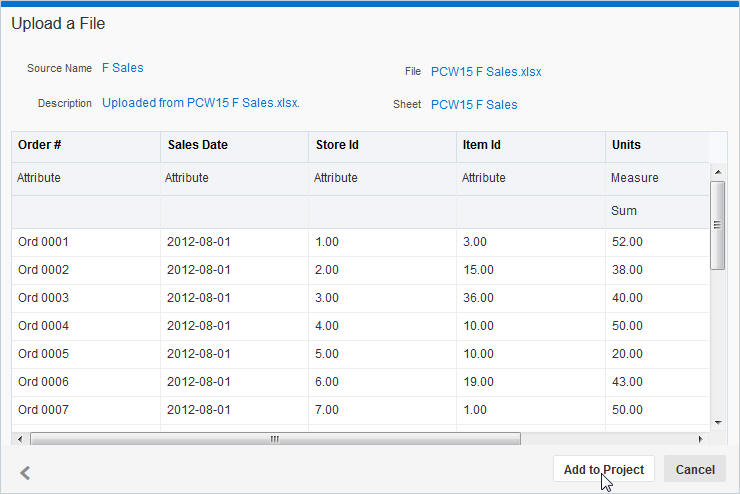Select cell Ord 0002

[86, 270]
